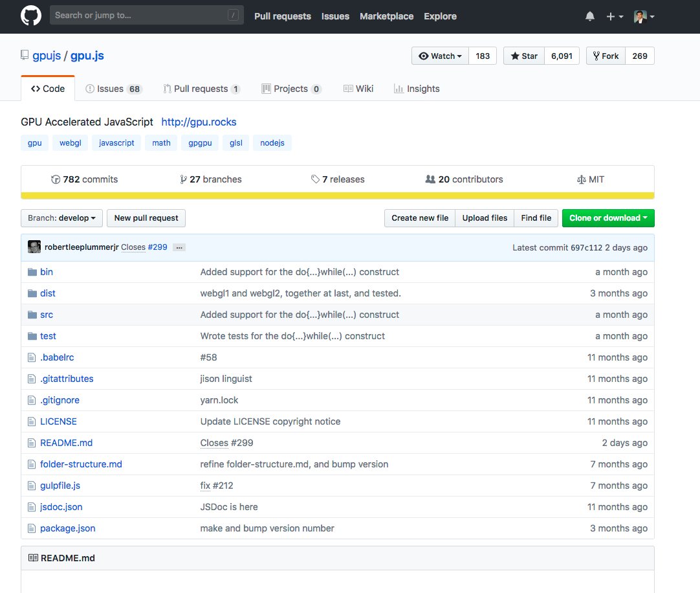700x593 pixels.
Task: Click the GitHub octocat logo
Action: pyautogui.click(x=31, y=16)
